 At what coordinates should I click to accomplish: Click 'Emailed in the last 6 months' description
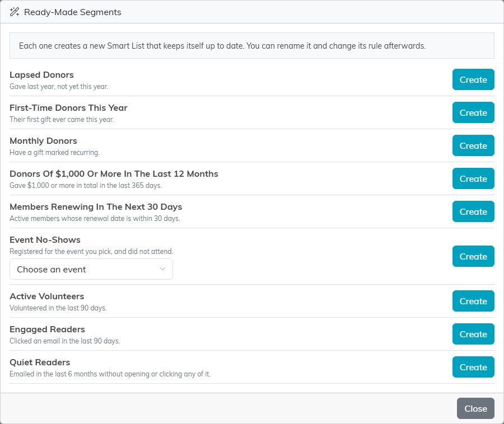click(110, 374)
